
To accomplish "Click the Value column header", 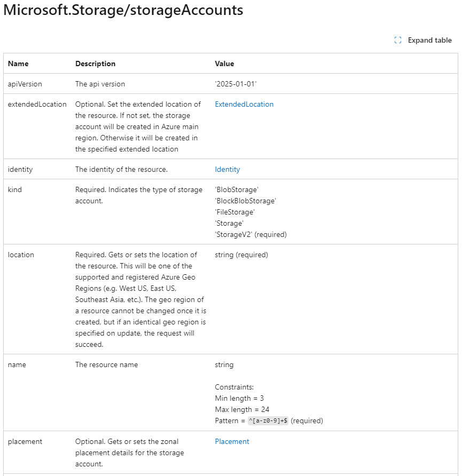I will coord(224,64).
